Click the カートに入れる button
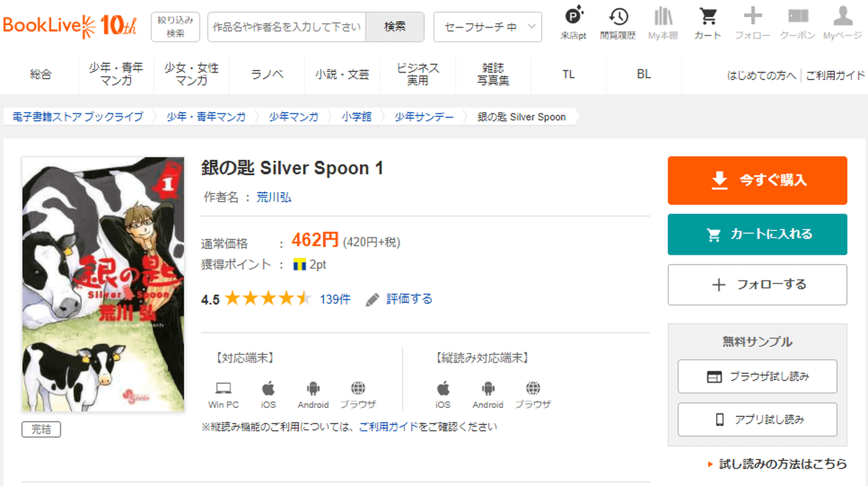868x486 pixels. click(757, 234)
